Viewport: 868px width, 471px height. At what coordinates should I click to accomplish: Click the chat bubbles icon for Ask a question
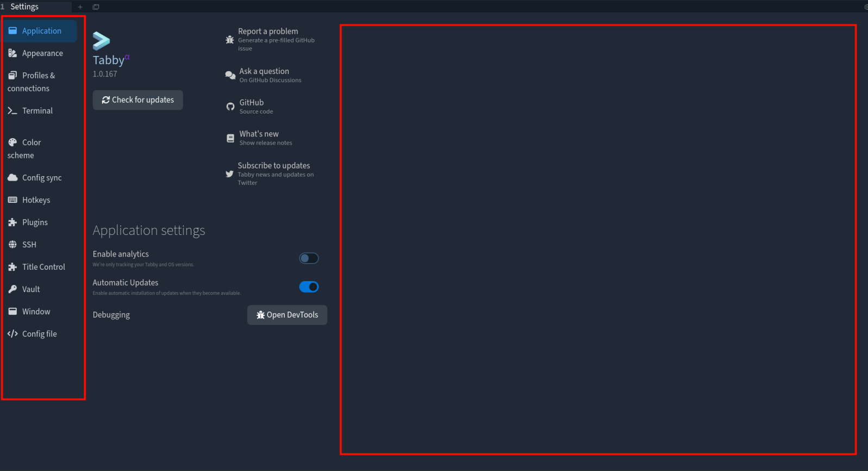tap(230, 75)
